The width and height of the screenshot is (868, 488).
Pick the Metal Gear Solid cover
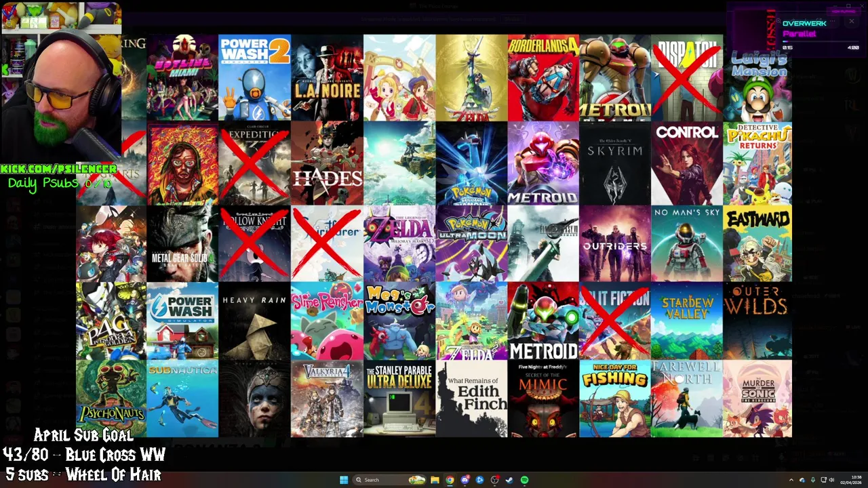pyautogui.click(x=182, y=243)
